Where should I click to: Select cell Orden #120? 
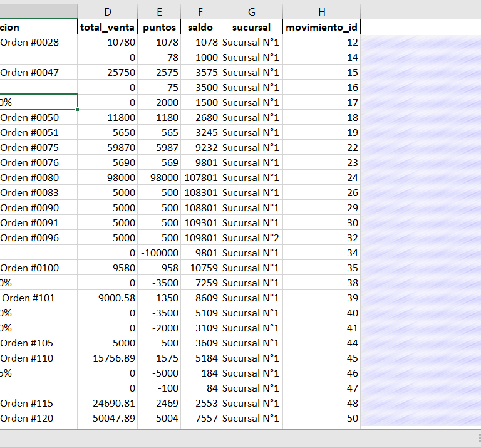coord(39,418)
